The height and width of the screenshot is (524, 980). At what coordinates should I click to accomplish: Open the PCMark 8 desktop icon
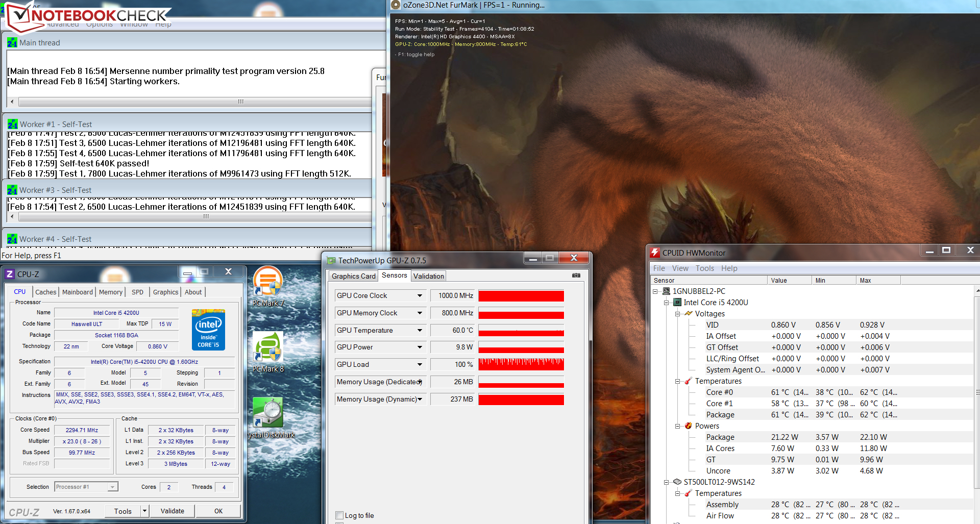pos(267,350)
